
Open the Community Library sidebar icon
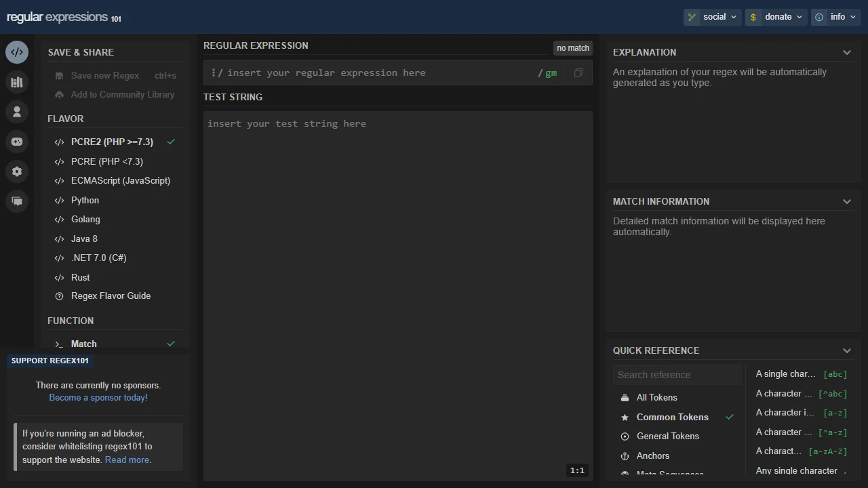16,81
